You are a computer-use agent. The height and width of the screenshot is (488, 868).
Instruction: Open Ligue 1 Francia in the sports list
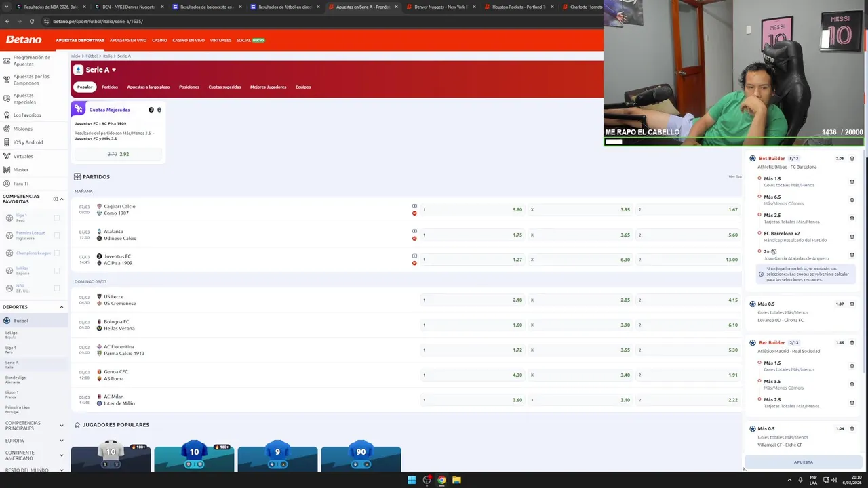click(12, 394)
